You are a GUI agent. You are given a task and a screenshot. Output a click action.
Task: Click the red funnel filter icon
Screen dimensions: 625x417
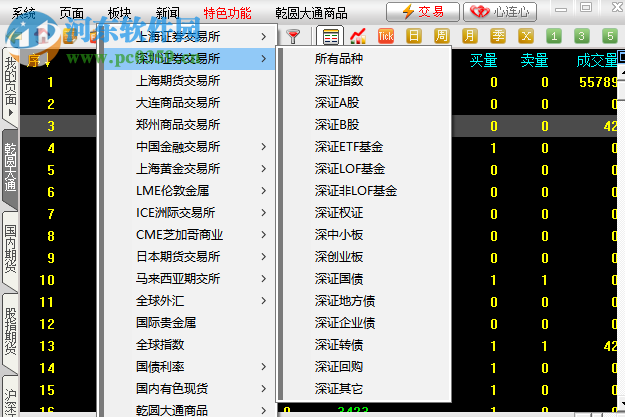(x=293, y=36)
